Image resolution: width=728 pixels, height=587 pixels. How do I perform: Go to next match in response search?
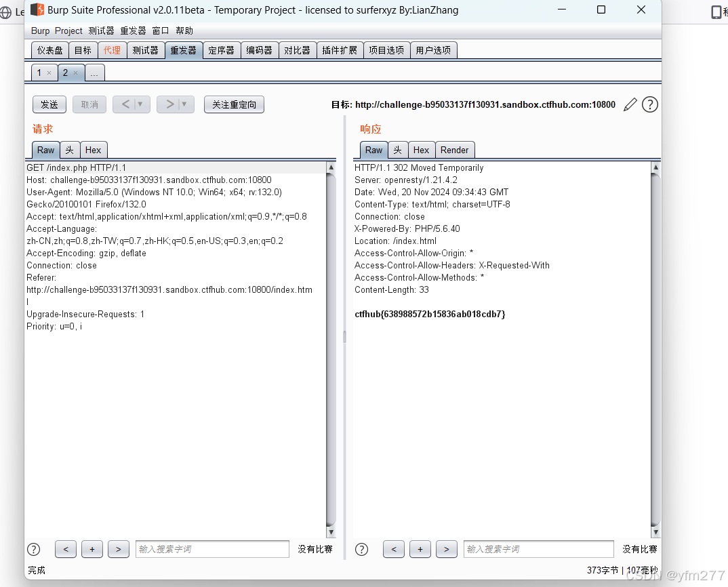click(447, 549)
